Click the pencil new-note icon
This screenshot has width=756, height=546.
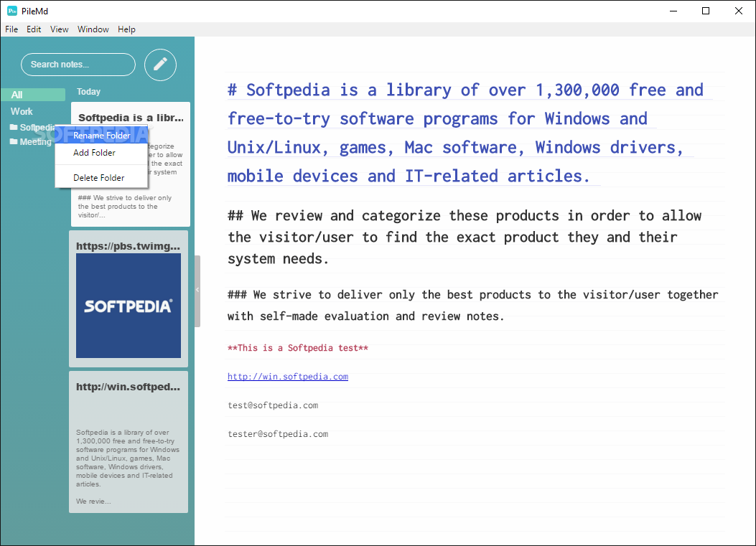pos(160,65)
